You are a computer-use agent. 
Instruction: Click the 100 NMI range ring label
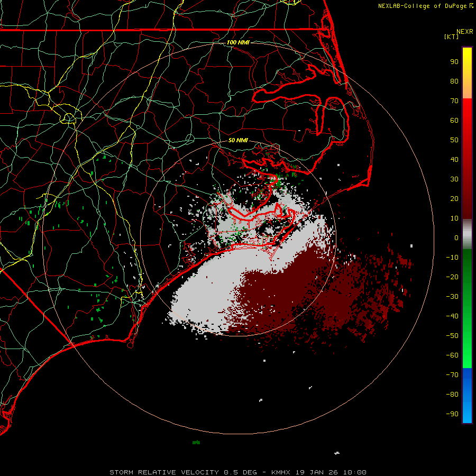[238, 42]
